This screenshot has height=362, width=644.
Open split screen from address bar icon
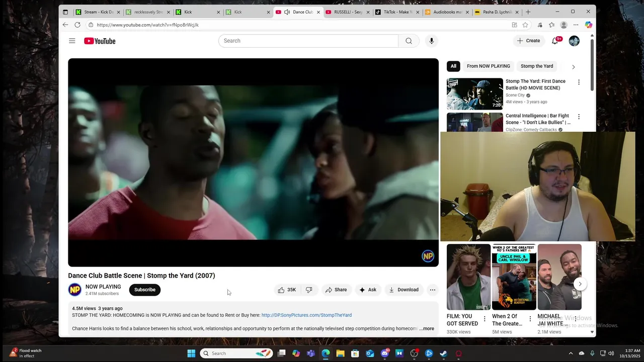(514, 25)
